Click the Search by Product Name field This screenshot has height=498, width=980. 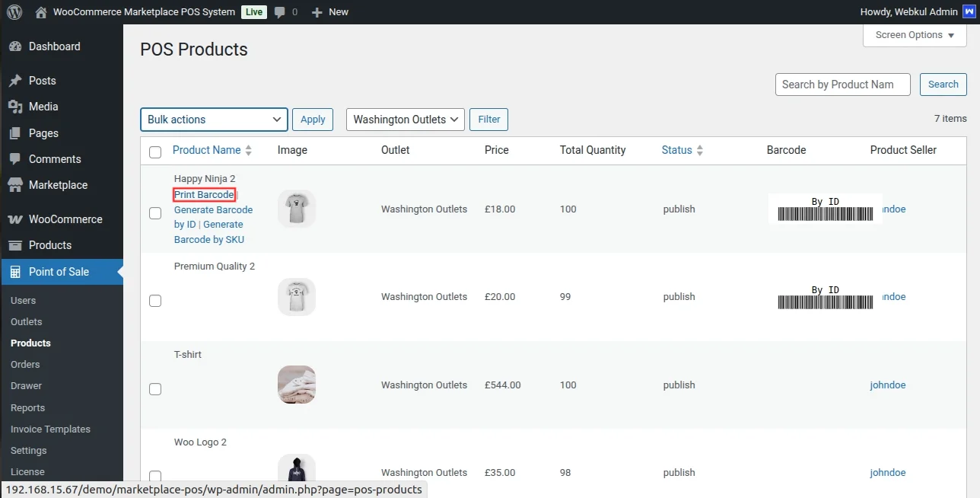click(842, 85)
